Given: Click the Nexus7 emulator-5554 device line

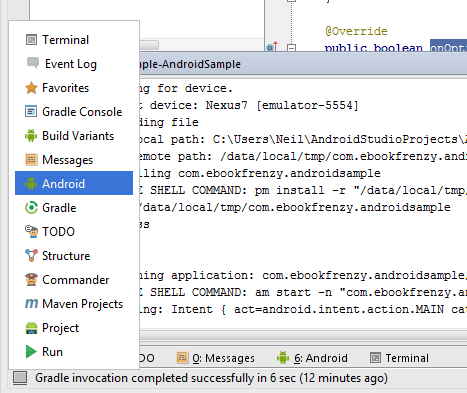Looking at the screenshot, I should click(249, 105).
